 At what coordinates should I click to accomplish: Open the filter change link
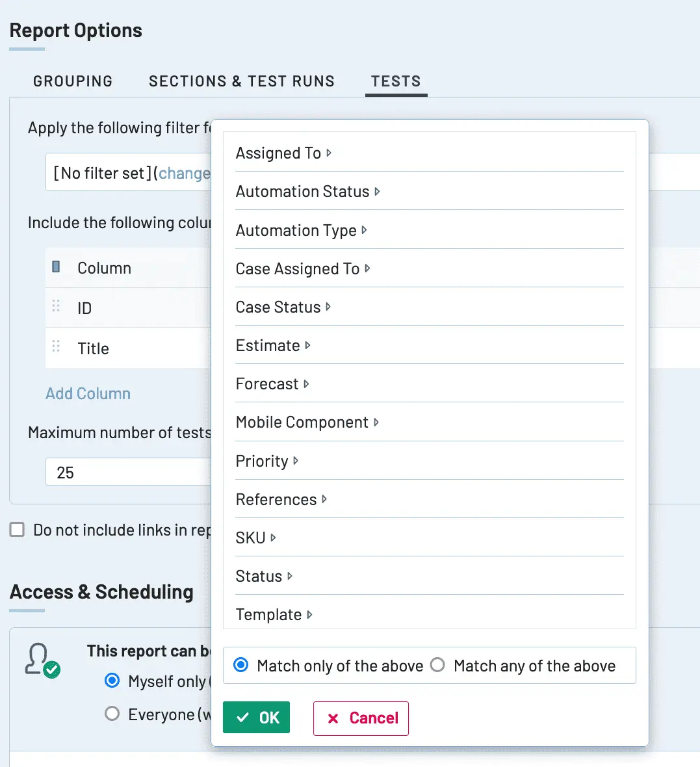185,173
